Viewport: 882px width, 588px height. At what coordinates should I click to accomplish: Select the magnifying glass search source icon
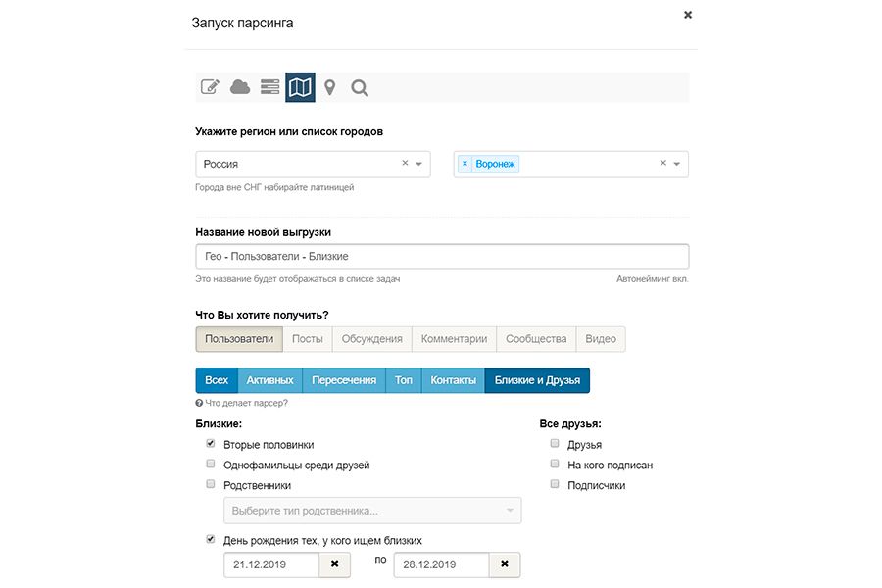(360, 88)
